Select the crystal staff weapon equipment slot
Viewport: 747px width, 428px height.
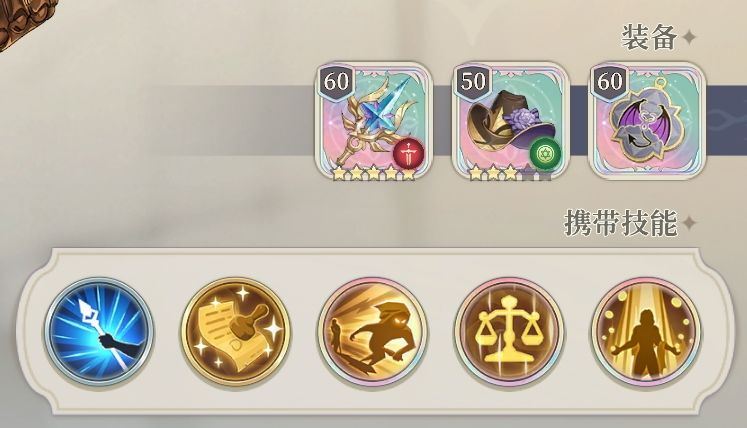374,121
